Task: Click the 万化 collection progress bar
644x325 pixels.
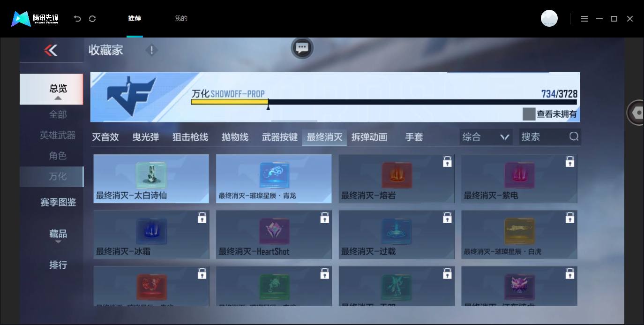Action: (384, 102)
